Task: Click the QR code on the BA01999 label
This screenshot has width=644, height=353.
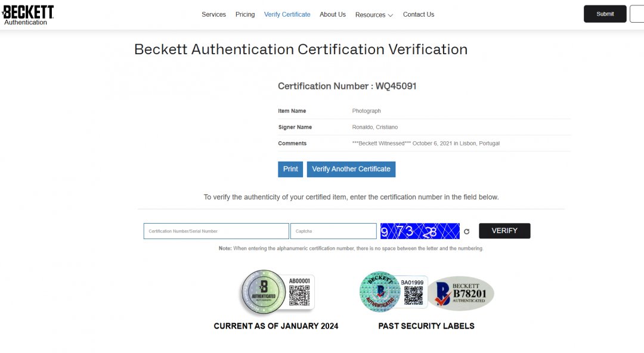Action: click(413, 295)
